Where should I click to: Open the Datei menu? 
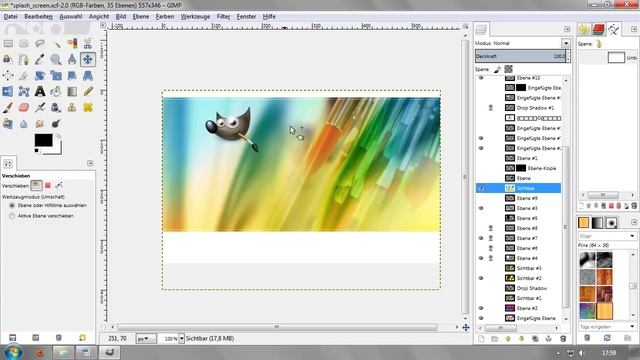tap(11, 16)
